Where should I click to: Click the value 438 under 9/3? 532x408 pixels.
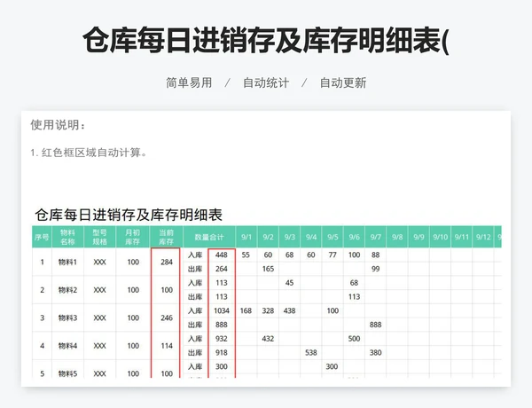[x=289, y=310]
